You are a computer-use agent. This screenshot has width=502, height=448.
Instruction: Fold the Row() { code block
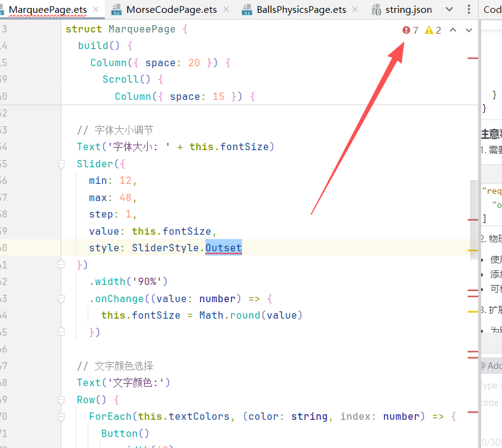click(x=61, y=400)
